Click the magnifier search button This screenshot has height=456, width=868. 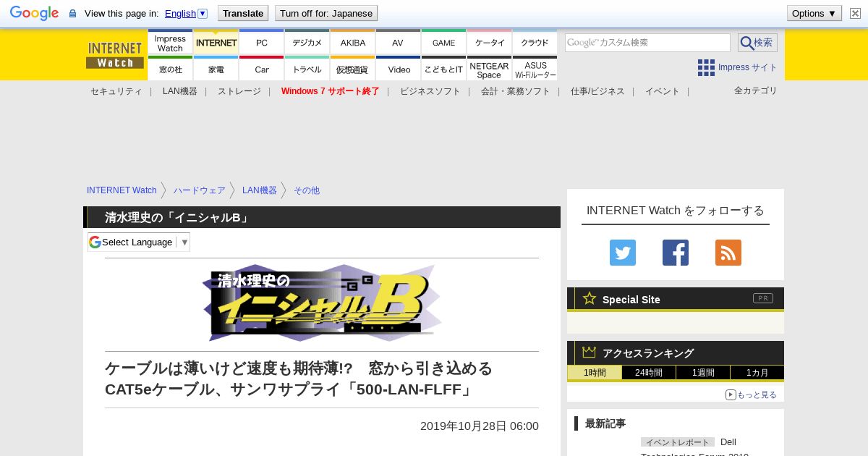[x=757, y=43]
